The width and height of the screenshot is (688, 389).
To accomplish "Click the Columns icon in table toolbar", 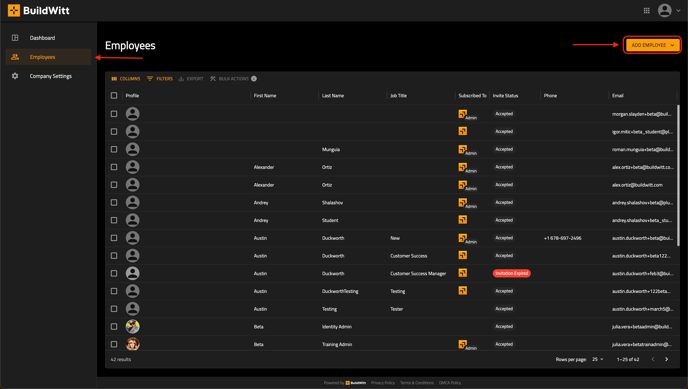I will click(x=114, y=79).
